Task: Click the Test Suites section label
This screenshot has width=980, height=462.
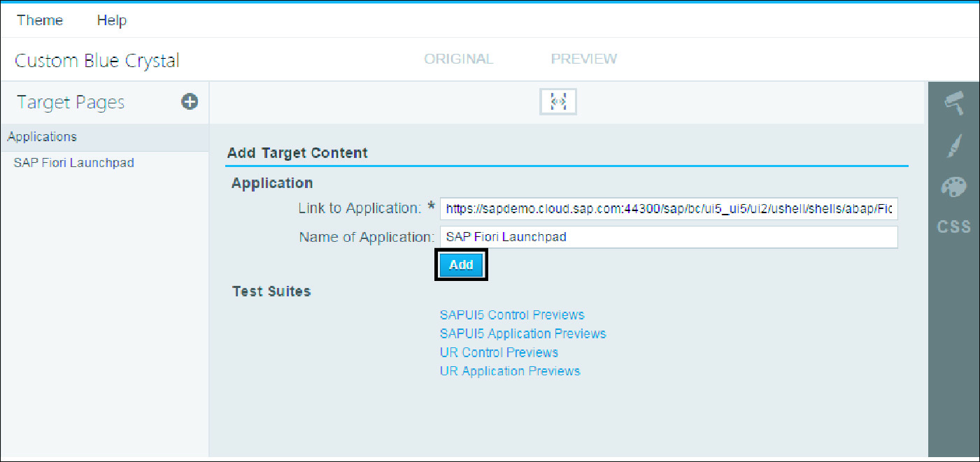Action: [271, 291]
